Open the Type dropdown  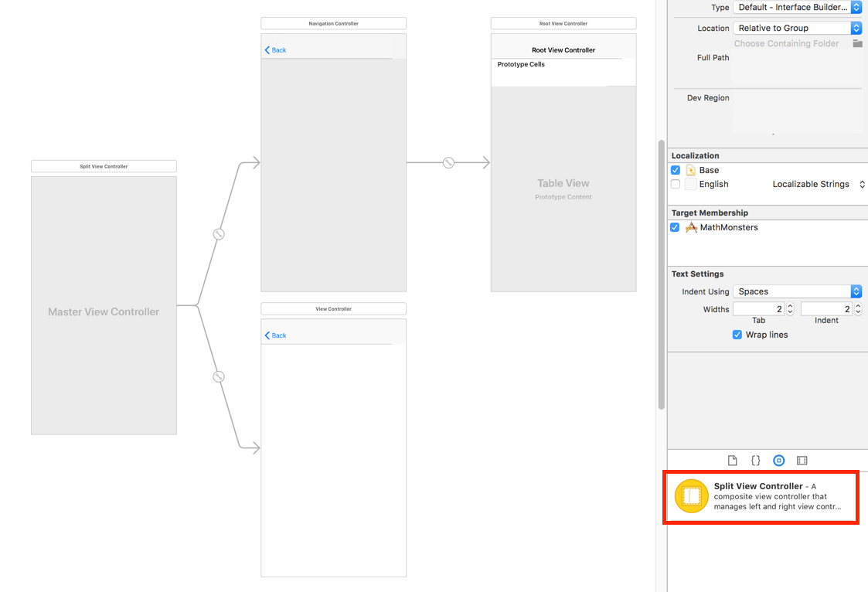[797, 7]
